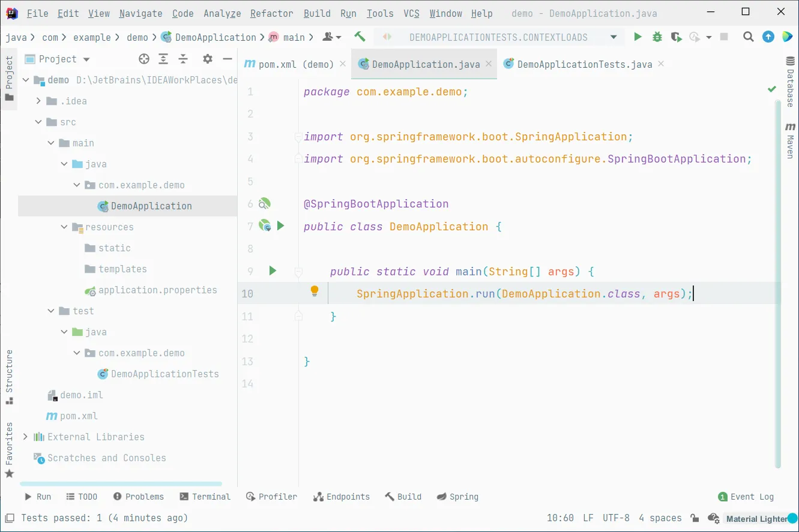The height and width of the screenshot is (532, 799).
Task: Collapse the src folder
Action: [38, 122]
